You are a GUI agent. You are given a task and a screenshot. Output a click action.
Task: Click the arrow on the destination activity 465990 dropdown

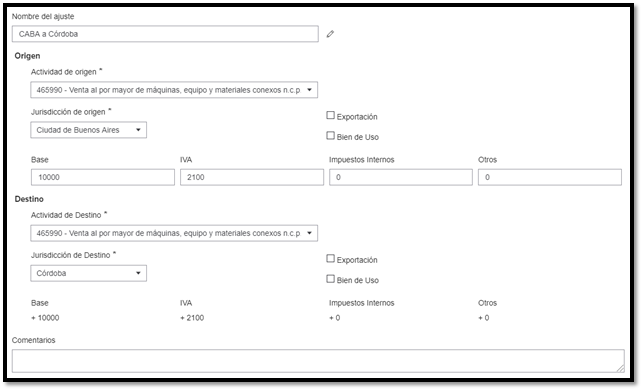point(309,233)
